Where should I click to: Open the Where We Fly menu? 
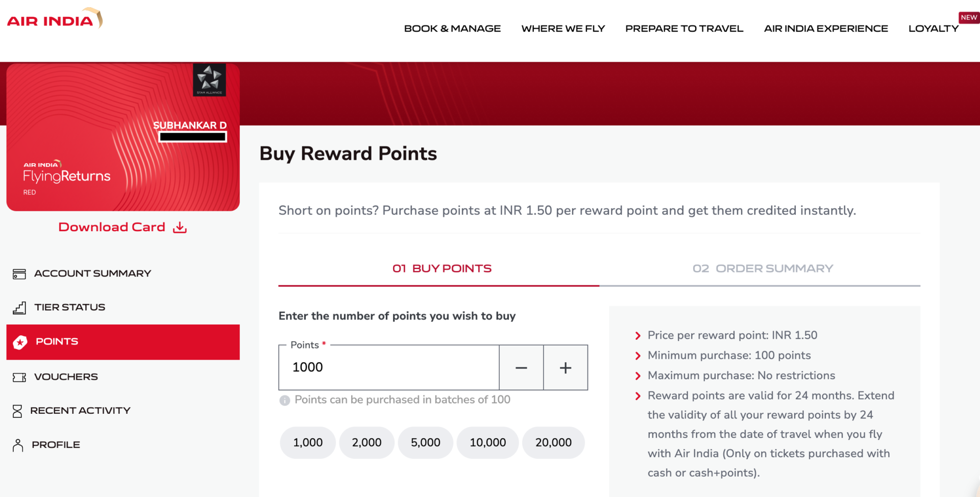563,29
